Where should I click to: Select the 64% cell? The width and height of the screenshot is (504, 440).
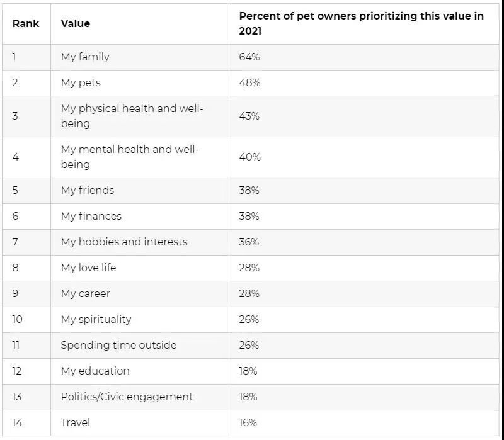(249, 57)
